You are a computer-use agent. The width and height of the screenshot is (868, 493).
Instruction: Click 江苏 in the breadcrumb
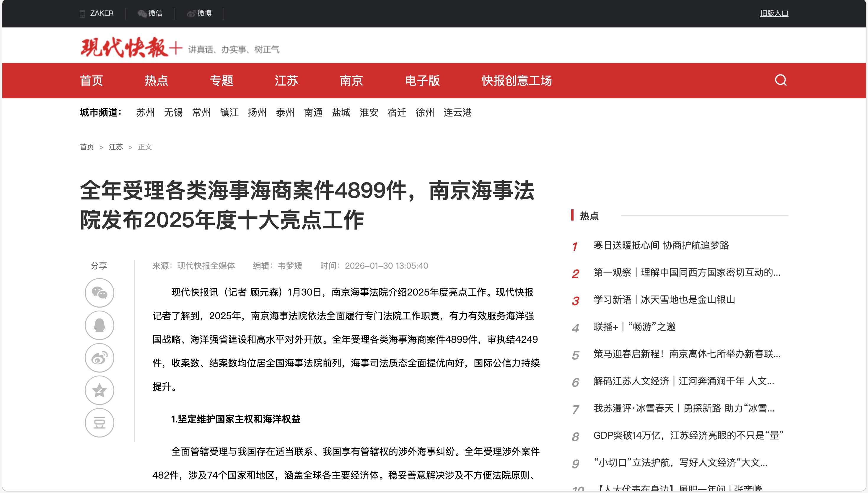pos(115,147)
